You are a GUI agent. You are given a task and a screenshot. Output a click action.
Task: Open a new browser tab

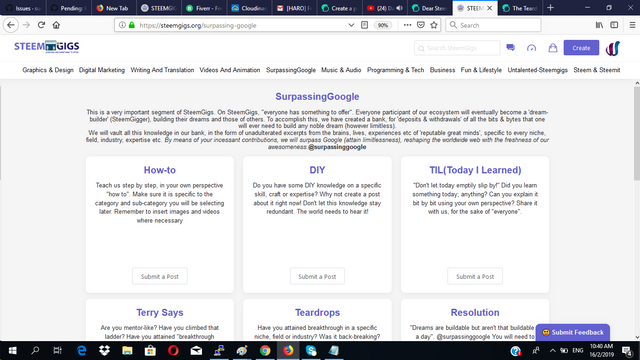pyautogui.click(x=550, y=8)
